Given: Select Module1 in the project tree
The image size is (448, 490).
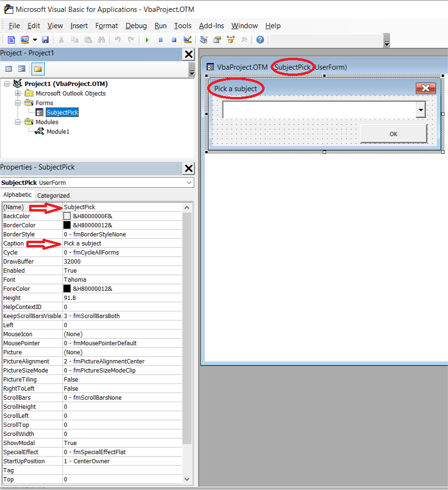Looking at the screenshot, I should click(x=58, y=131).
